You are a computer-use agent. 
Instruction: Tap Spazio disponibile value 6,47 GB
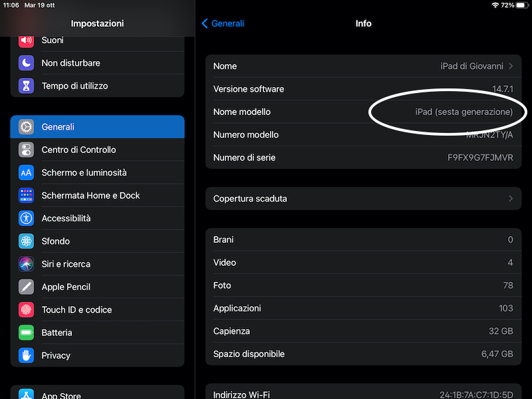click(497, 354)
